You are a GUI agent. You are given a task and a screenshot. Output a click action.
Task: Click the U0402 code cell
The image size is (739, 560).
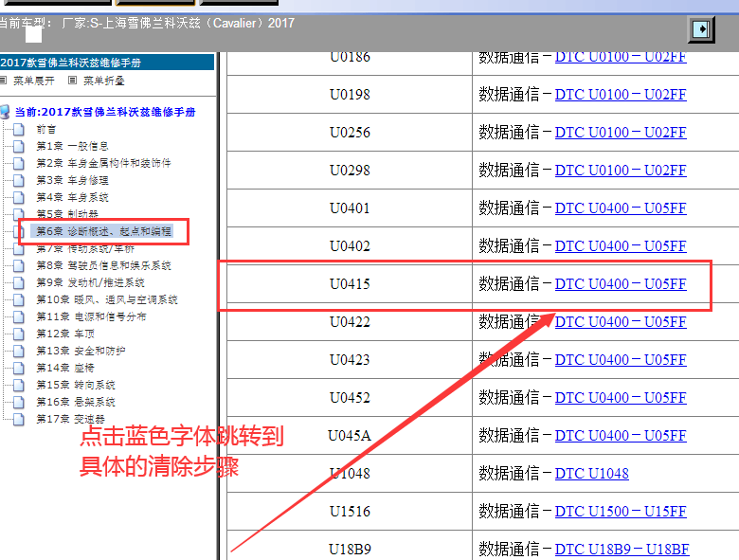350,246
